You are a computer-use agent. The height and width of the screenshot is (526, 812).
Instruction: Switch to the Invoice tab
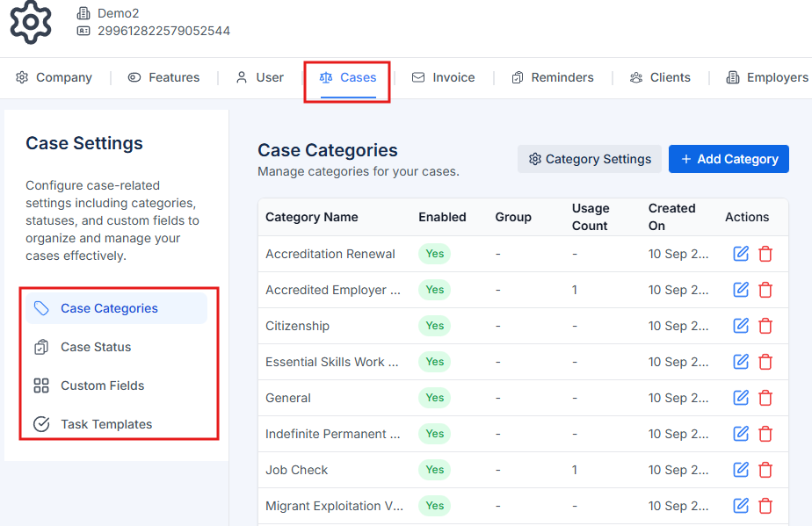click(x=444, y=77)
